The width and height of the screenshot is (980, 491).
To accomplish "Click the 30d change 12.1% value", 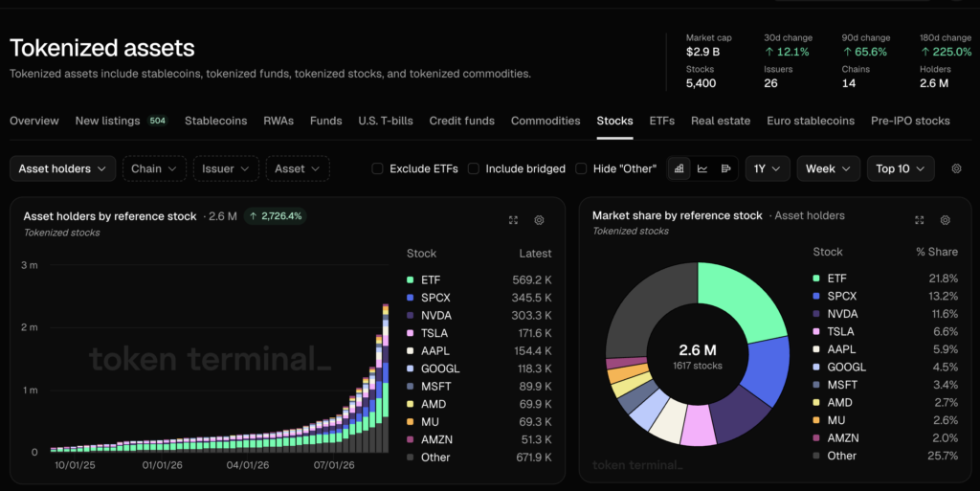I will click(787, 52).
